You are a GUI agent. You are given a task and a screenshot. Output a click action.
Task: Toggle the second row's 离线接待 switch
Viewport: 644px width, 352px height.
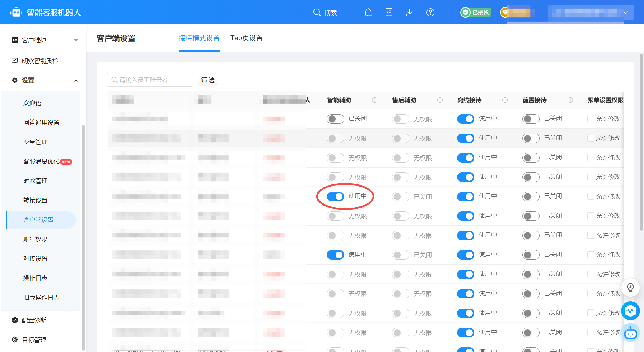click(465, 138)
